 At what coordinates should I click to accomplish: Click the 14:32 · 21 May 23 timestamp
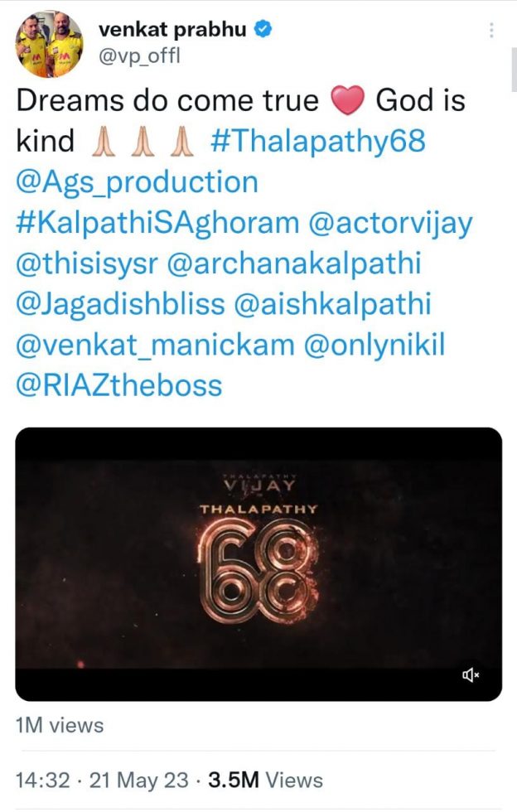point(102,780)
